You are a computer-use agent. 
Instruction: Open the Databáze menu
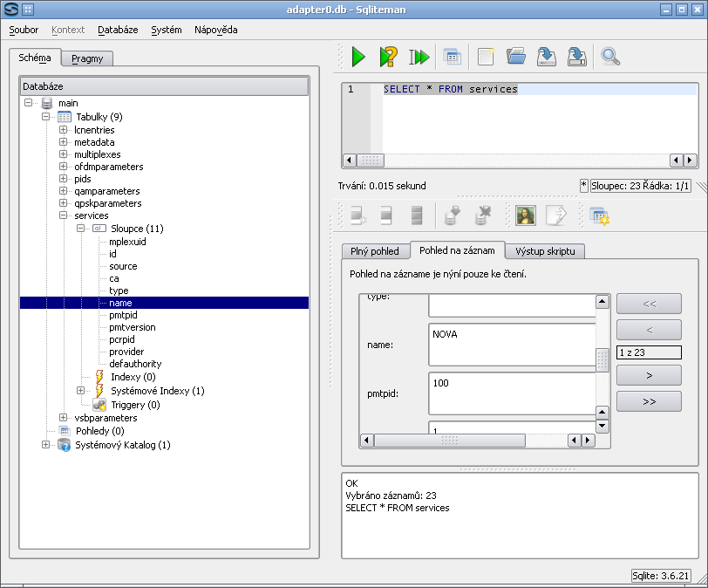click(x=118, y=30)
